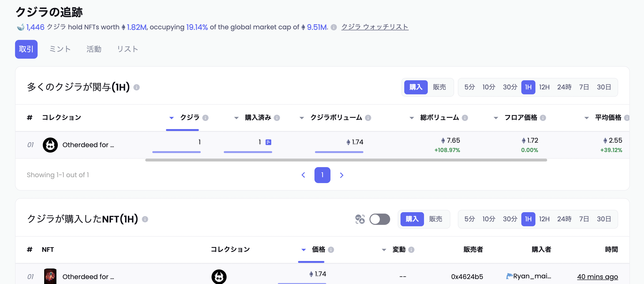Choose 30日 timeframe in NFT purchases section

604,219
